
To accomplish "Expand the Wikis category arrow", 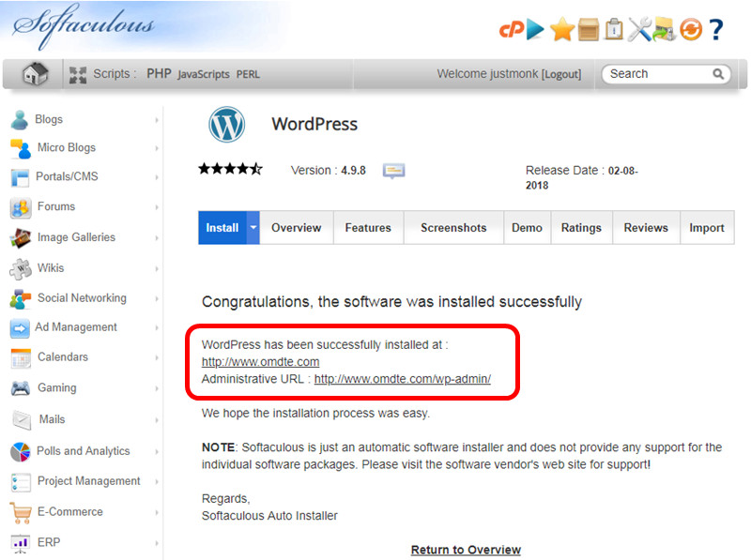I will pos(157,268).
